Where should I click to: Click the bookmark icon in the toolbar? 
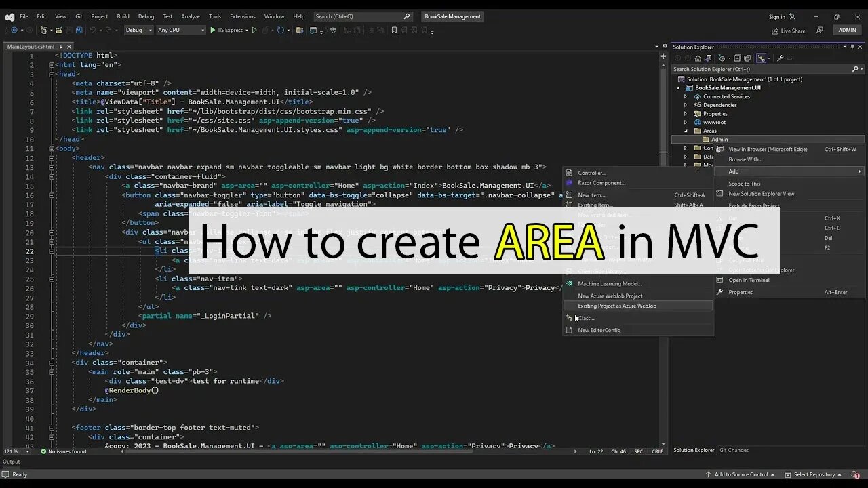tap(394, 30)
